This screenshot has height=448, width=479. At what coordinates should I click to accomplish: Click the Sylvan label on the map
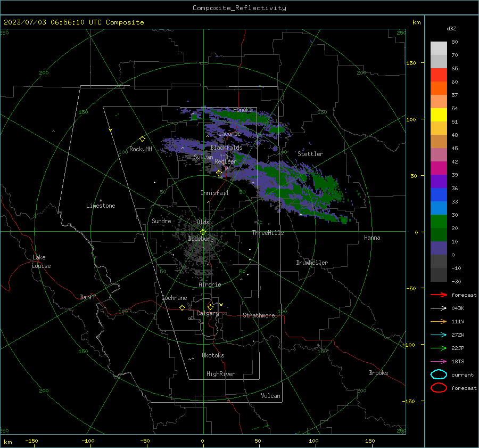coord(203,157)
